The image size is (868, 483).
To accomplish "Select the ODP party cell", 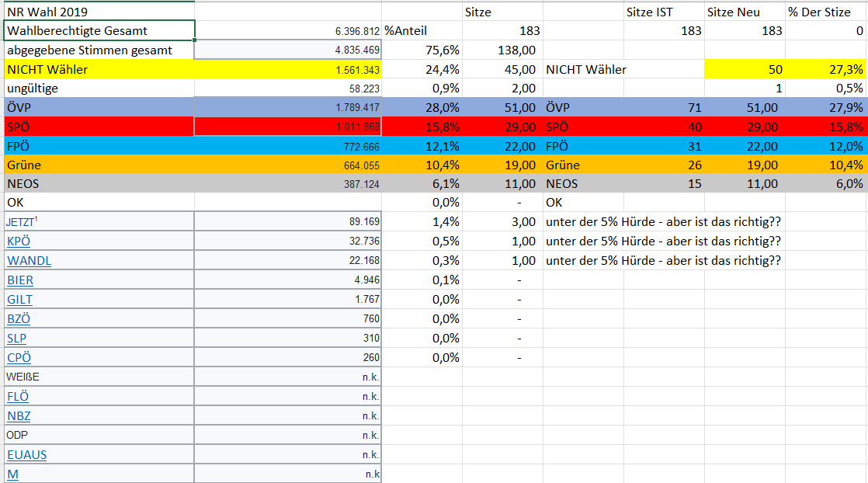I will point(99,435).
